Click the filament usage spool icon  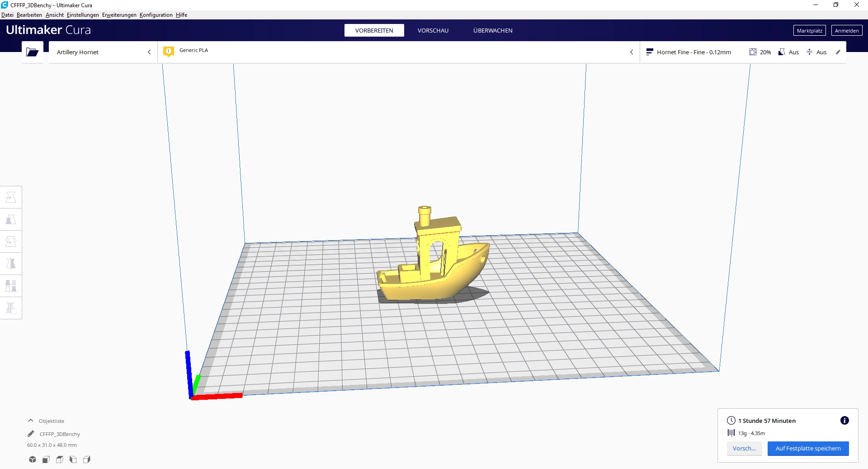coord(731,433)
